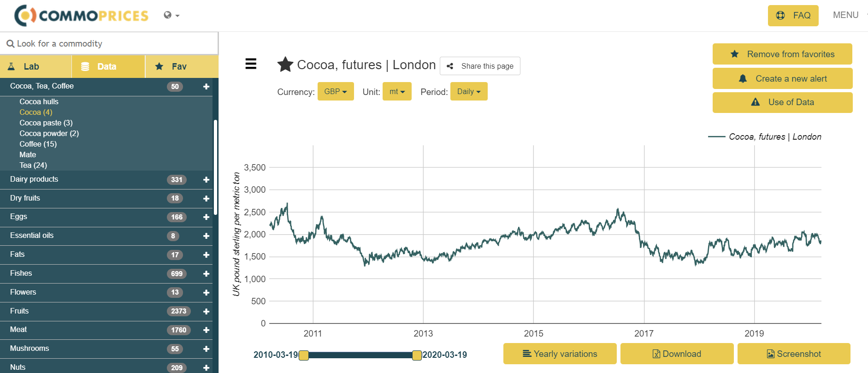
Task: Click the Use of Data warning button
Action: click(782, 102)
